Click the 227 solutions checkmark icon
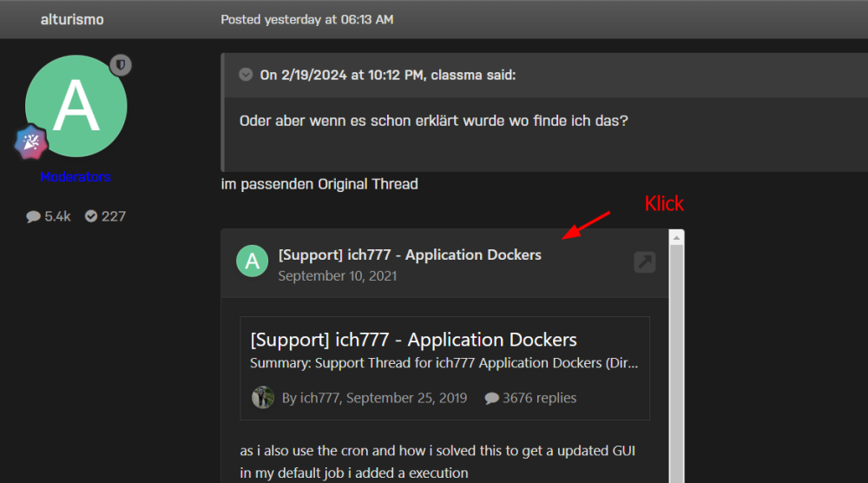The width and height of the screenshot is (868, 483). [91, 216]
